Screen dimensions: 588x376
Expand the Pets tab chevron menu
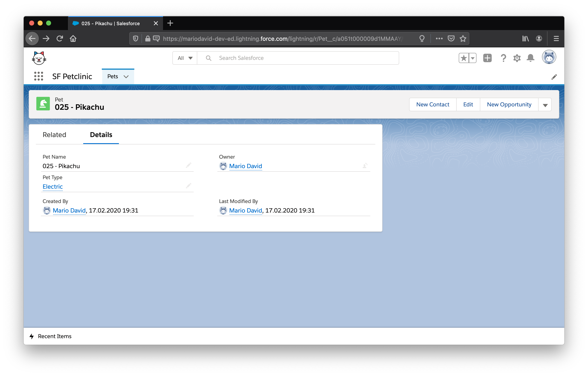coord(126,77)
